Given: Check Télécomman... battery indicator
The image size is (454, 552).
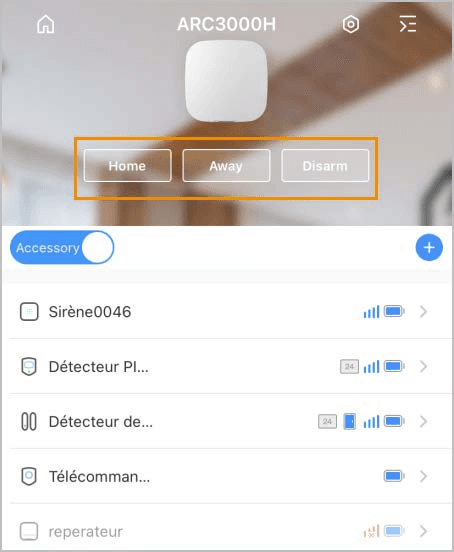Looking at the screenshot, I should 394,476.
